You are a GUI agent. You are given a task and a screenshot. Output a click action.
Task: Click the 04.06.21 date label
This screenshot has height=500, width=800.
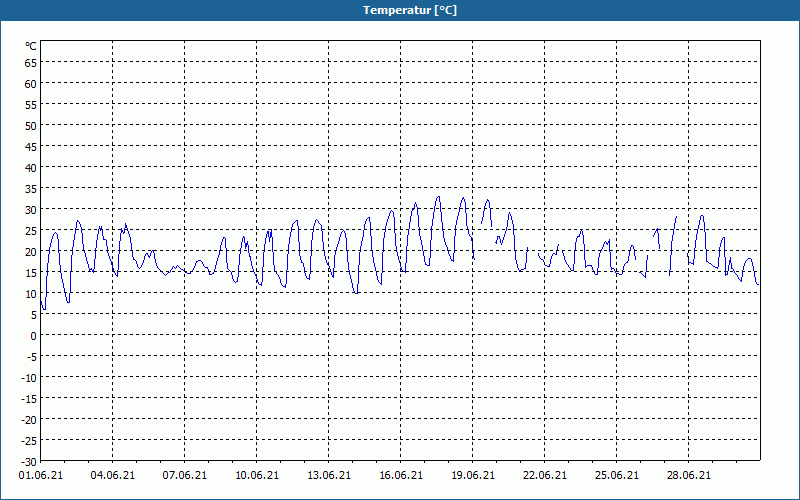[113, 475]
